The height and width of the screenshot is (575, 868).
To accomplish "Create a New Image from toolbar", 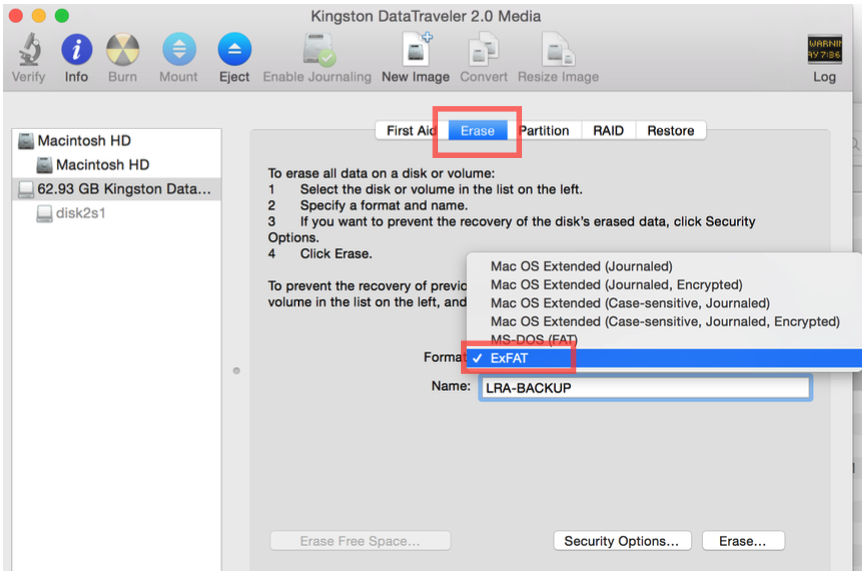I will point(416,49).
